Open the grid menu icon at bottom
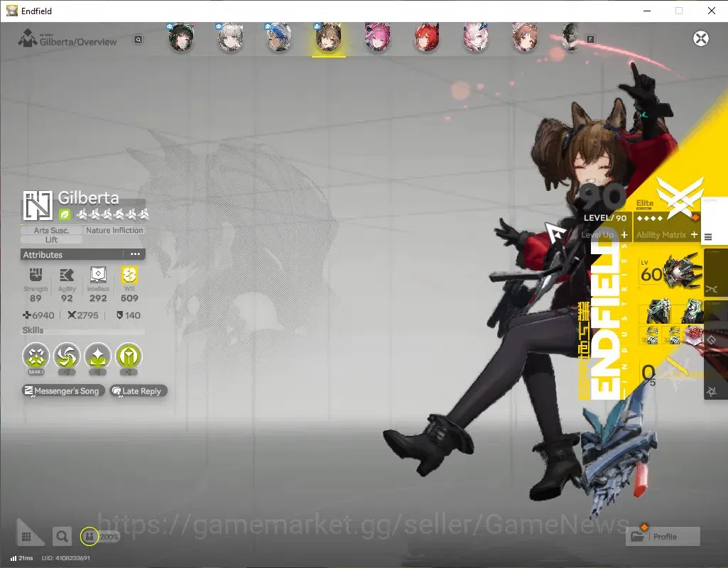This screenshot has height=568, width=728. coord(26,537)
